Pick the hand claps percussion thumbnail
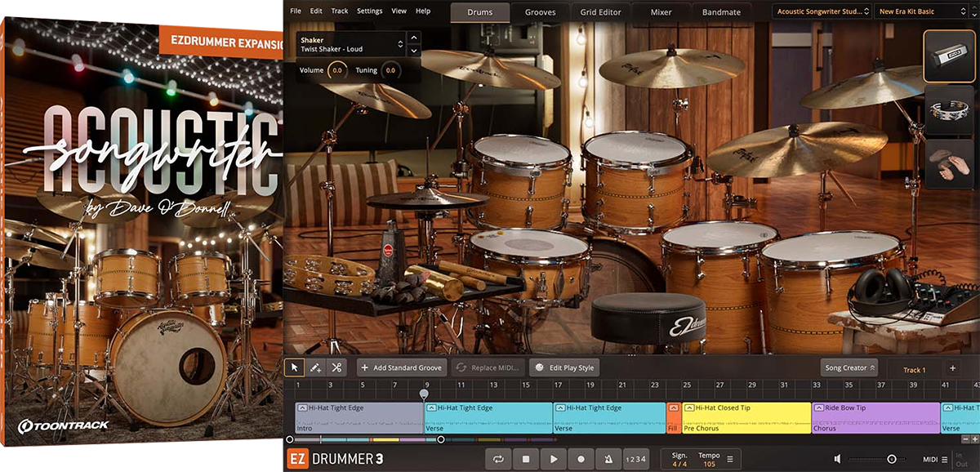This screenshot has width=980, height=472. pos(949,163)
